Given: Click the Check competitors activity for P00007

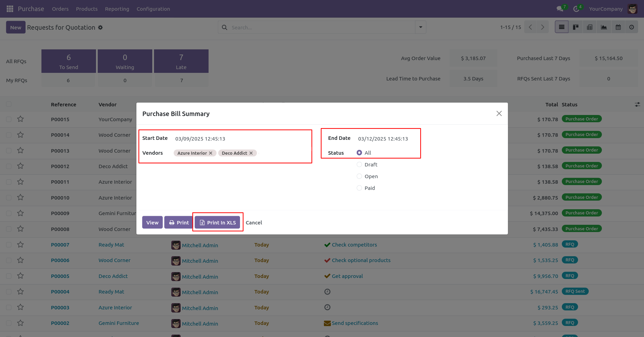Looking at the screenshot, I should (354, 244).
